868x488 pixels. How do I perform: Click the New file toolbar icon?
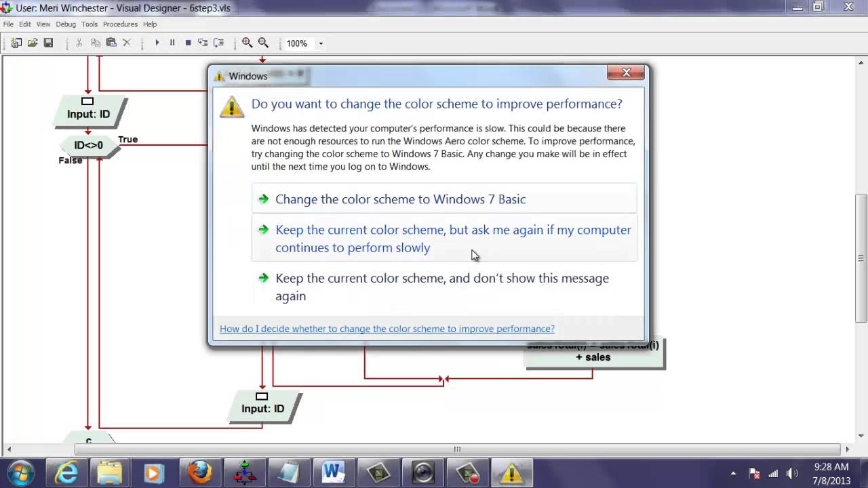pos(16,43)
